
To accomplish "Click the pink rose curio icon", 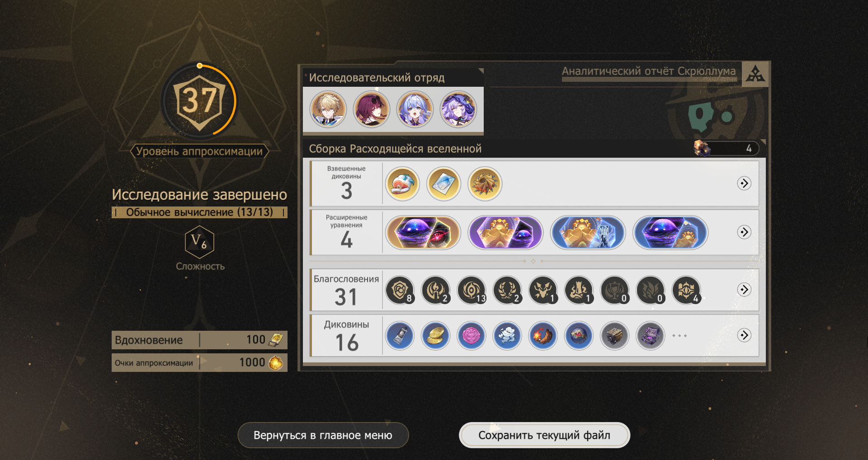I will (471, 335).
